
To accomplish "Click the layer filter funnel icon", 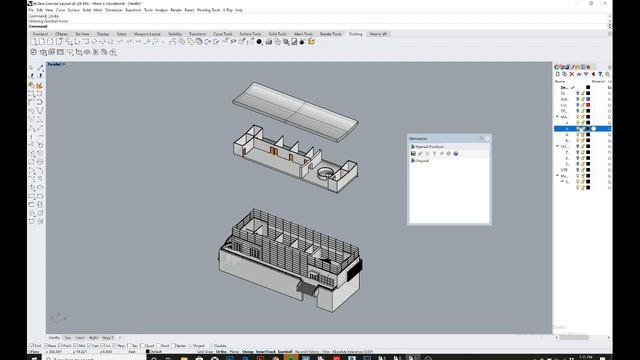I will [x=600, y=74].
